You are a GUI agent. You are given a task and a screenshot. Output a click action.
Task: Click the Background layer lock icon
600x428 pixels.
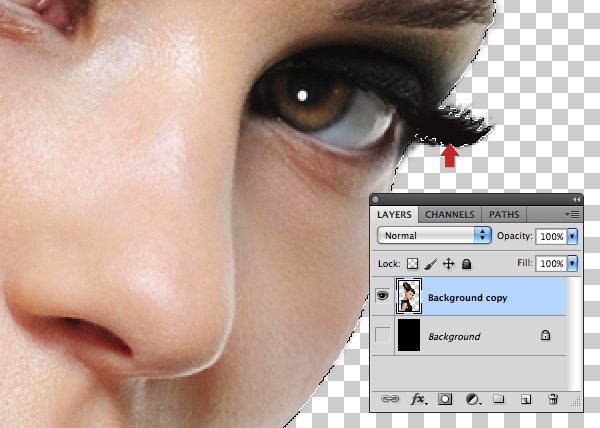tap(545, 335)
